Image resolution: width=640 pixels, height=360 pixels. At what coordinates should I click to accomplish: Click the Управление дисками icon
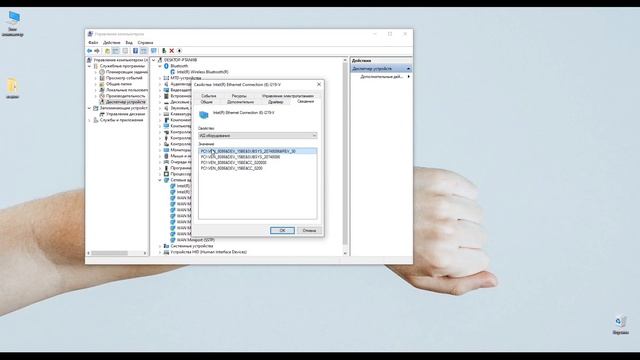point(102,114)
